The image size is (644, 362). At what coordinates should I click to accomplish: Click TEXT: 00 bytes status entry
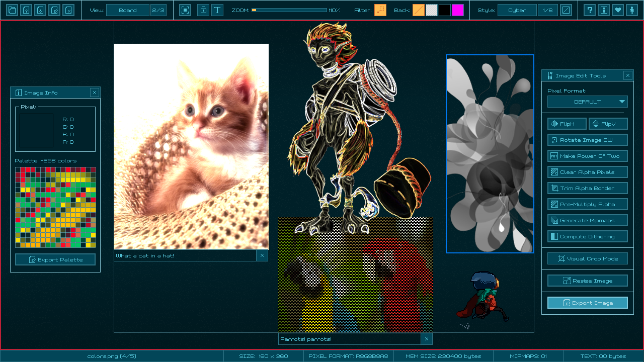click(x=603, y=356)
